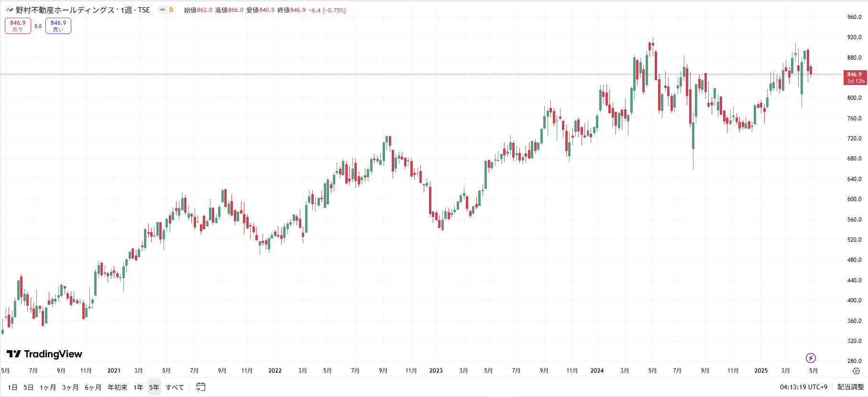Screen dimensions: 868x397
Task: Toggle the 配当調整 dividend adjustment
Action: 851,387
